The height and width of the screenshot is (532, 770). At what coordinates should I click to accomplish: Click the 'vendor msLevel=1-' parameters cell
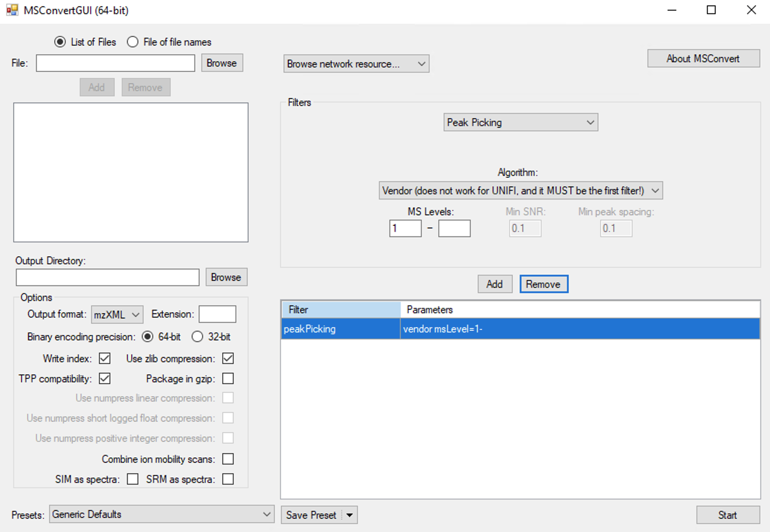pyautogui.click(x=580, y=329)
